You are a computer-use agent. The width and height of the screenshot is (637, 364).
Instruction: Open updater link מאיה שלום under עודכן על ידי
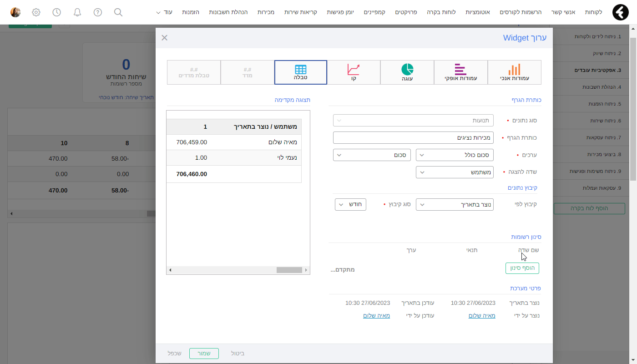[x=376, y=316]
